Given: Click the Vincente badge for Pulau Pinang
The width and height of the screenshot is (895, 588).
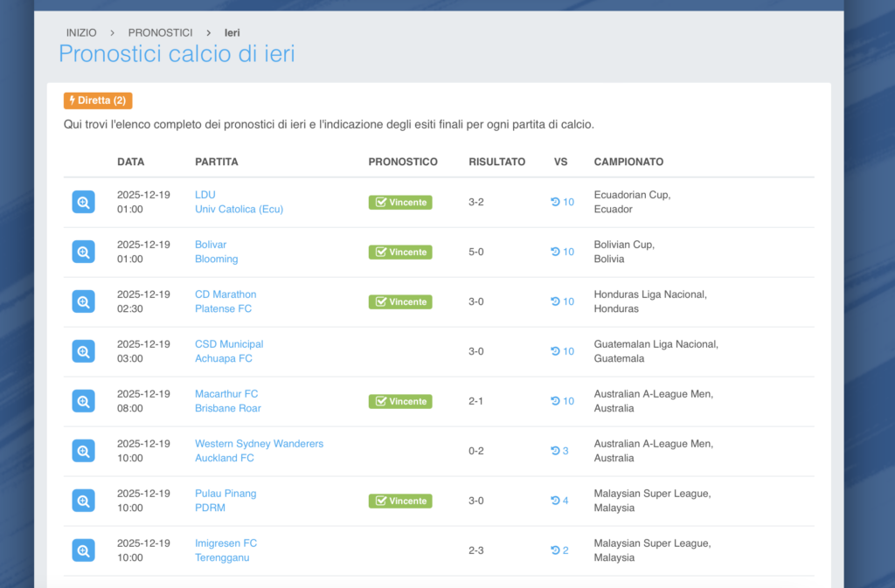Looking at the screenshot, I should [x=400, y=501].
